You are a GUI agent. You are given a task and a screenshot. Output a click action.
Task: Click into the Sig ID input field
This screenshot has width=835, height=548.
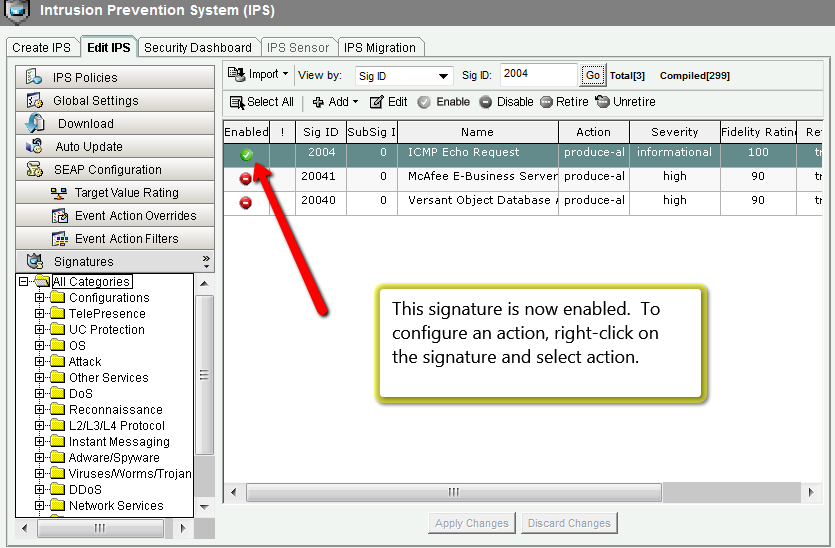pos(537,75)
